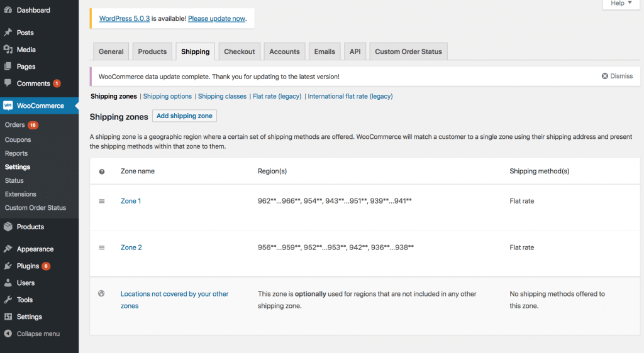This screenshot has height=353, width=644.
Task: Click the Users person icon
Action: (8, 283)
